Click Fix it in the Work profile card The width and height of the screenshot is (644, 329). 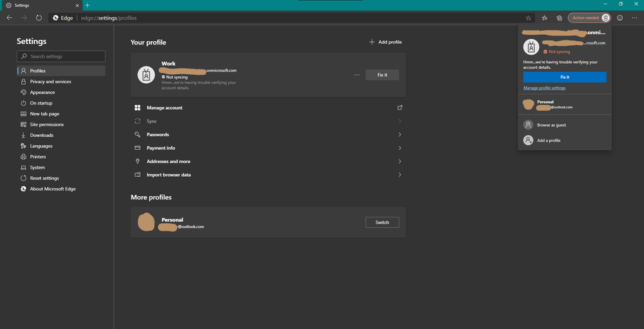pyautogui.click(x=382, y=75)
